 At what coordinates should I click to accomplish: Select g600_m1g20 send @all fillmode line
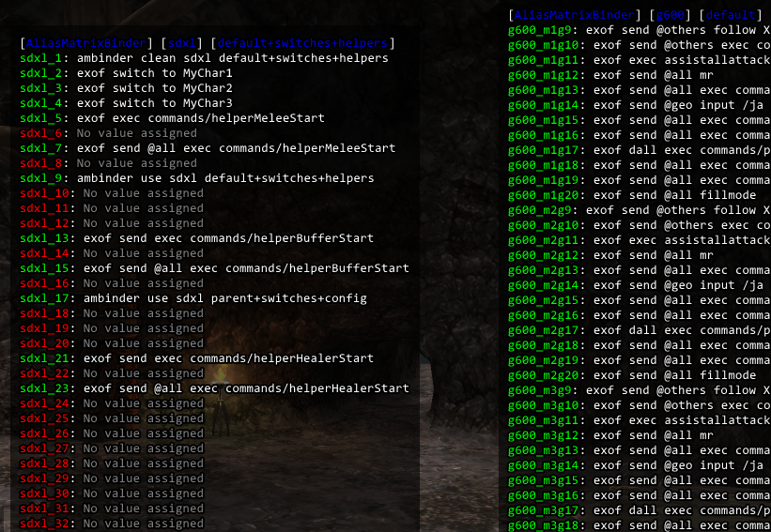(632, 195)
